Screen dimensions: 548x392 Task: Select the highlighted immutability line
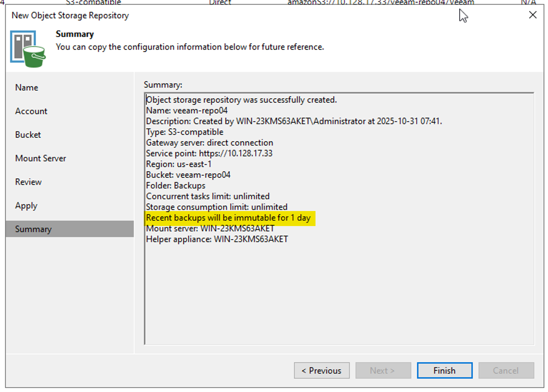(x=228, y=218)
